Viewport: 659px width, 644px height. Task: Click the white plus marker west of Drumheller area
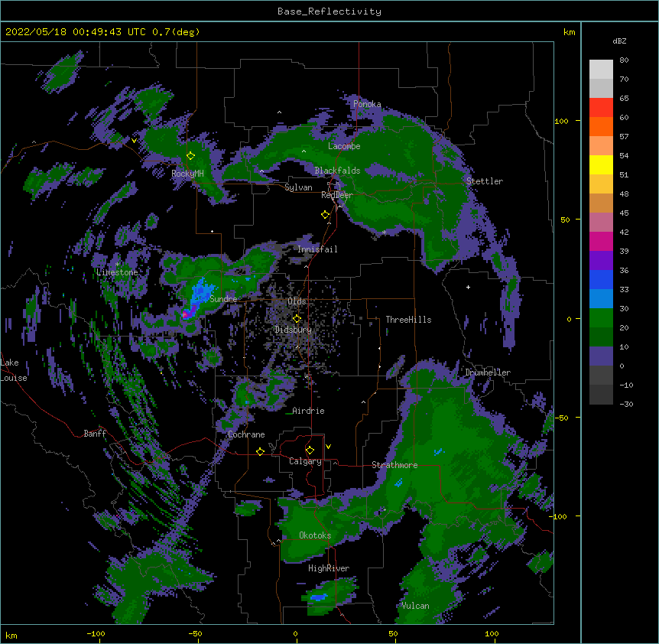click(468, 287)
